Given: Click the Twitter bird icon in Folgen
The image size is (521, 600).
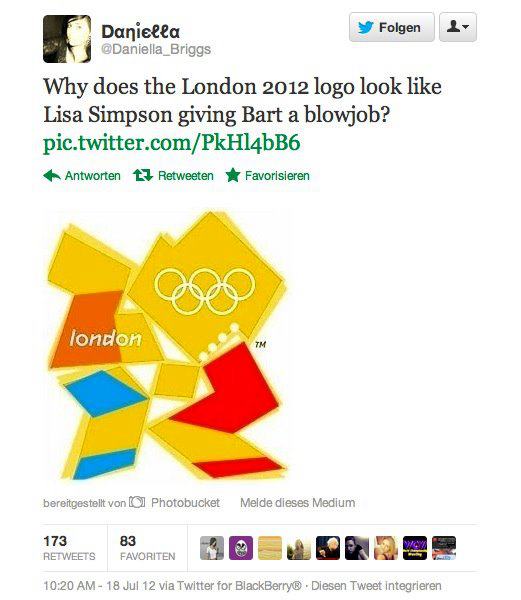Looking at the screenshot, I should pos(366,28).
